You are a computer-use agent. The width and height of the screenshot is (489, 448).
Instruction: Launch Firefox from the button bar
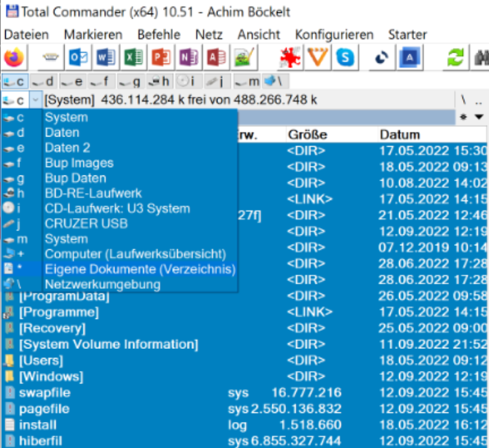14,58
